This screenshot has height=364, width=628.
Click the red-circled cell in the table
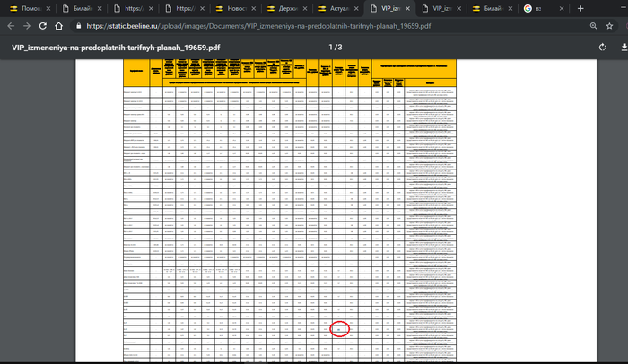pos(338,328)
